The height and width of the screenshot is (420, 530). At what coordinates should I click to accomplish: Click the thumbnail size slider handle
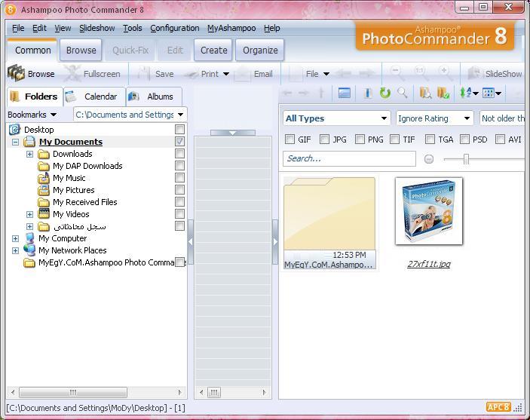[466, 159]
